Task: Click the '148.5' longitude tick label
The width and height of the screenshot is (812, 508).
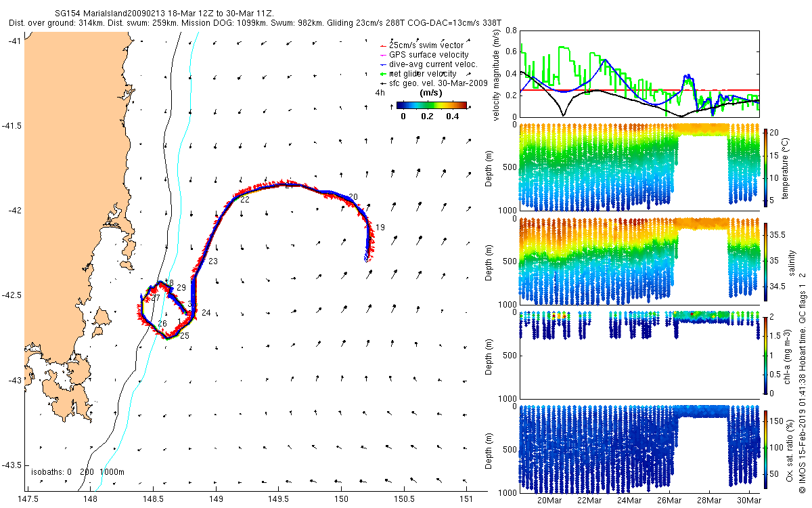Action: tap(153, 500)
